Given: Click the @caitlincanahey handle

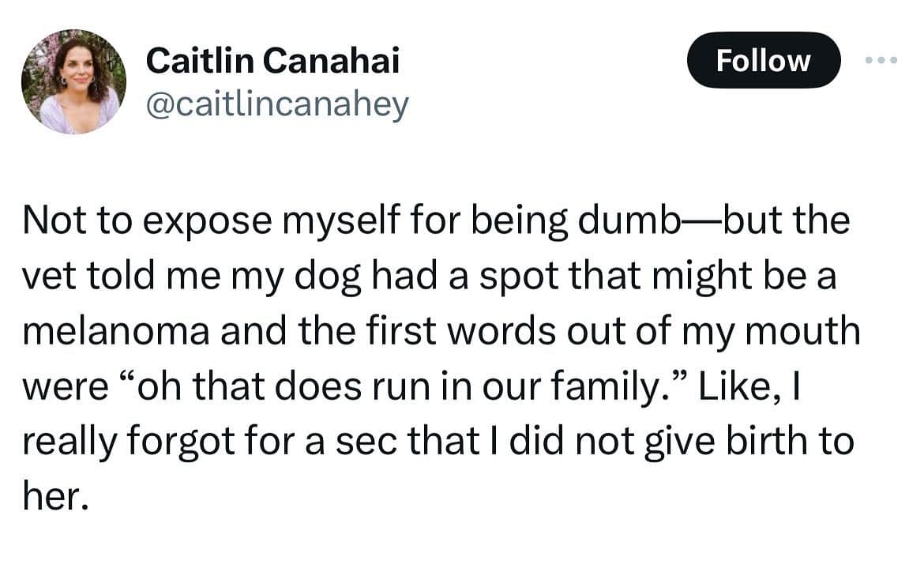Looking at the screenshot, I should click(x=277, y=104).
